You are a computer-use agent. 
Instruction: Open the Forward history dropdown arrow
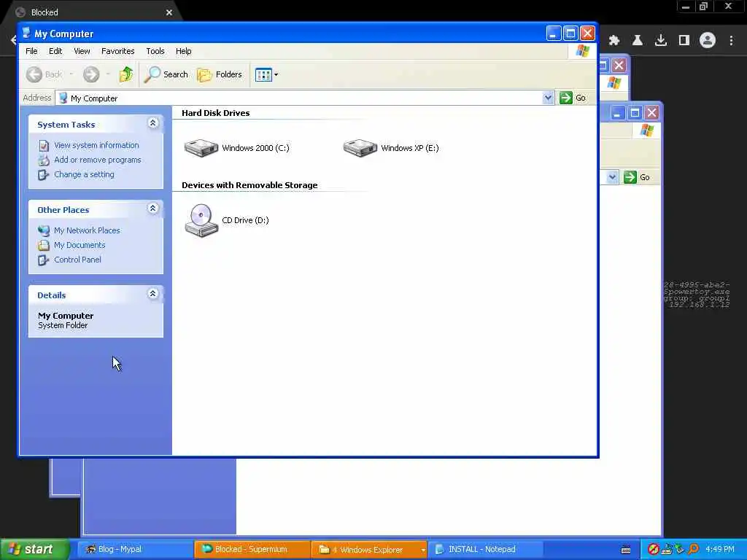tap(108, 74)
